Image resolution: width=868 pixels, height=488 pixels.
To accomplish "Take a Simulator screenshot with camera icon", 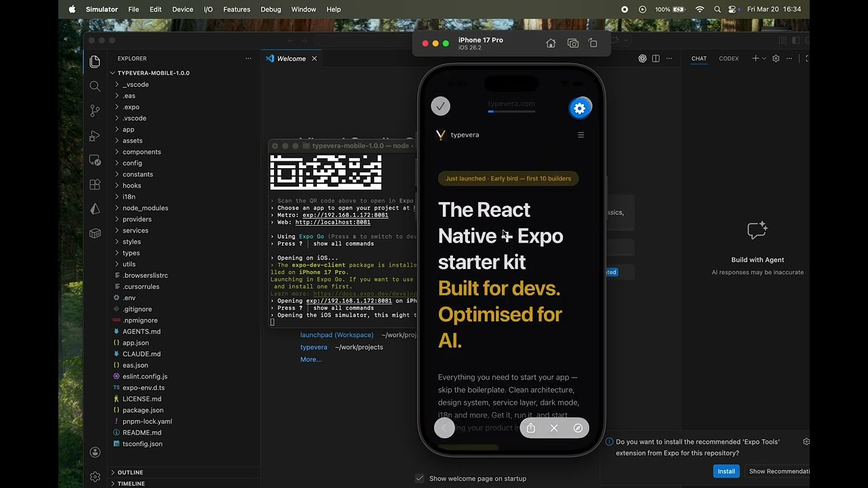I will (x=573, y=43).
